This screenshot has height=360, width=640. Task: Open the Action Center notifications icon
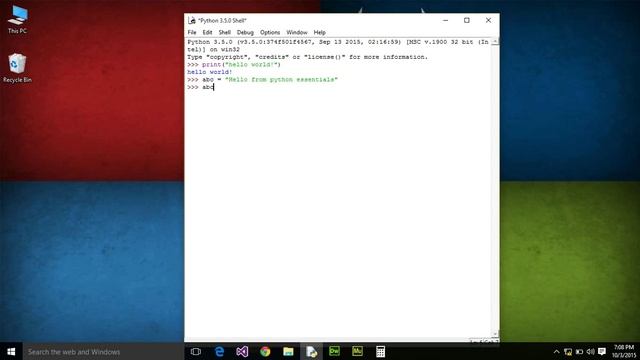[x=602, y=351]
